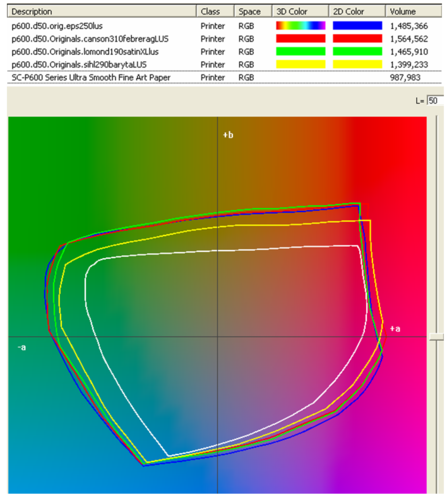Click the L= lightness value field

click(x=435, y=100)
